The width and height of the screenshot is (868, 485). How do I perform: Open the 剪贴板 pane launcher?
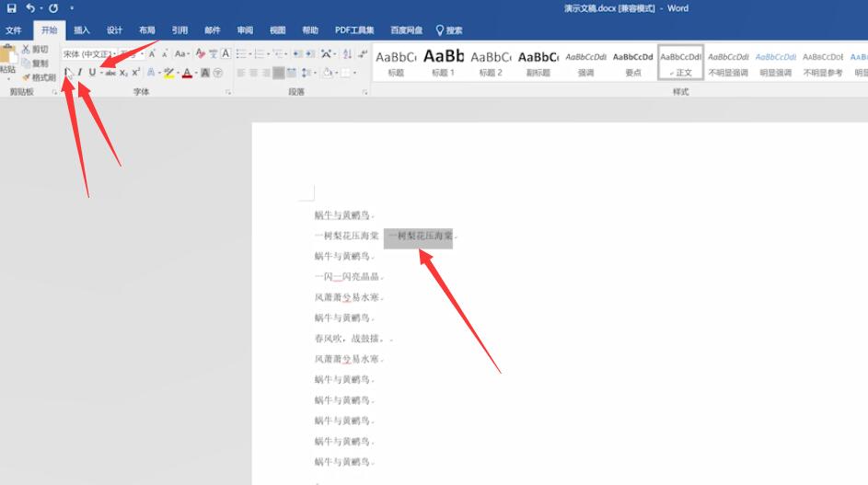click(x=54, y=92)
